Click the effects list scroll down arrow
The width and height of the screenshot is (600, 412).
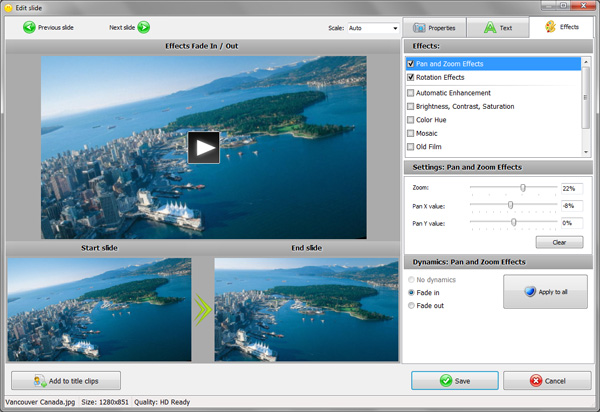(x=586, y=152)
